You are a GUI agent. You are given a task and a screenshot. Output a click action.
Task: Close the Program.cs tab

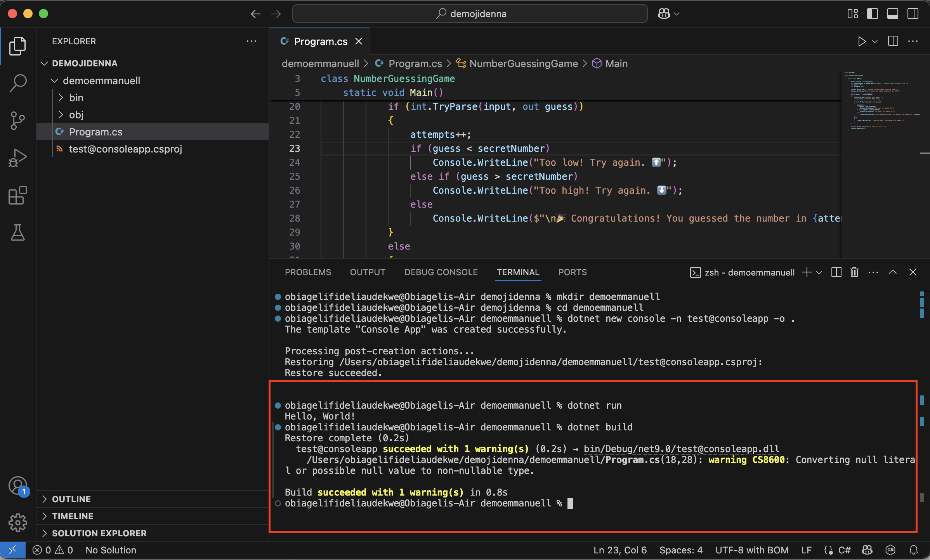click(x=359, y=41)
